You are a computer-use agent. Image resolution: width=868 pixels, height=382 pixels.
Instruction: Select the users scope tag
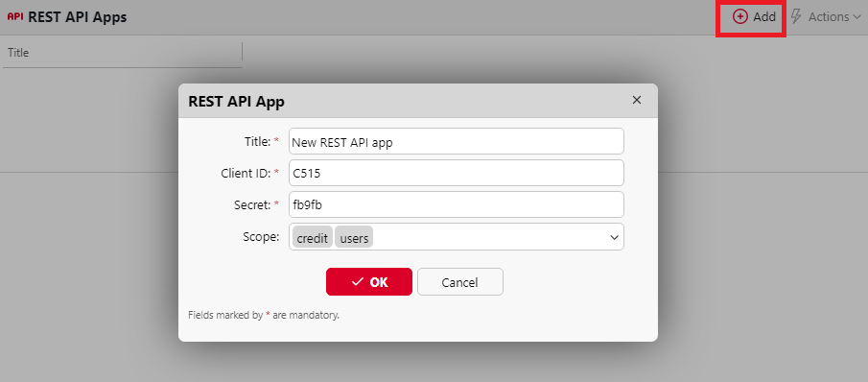[354, 237]
